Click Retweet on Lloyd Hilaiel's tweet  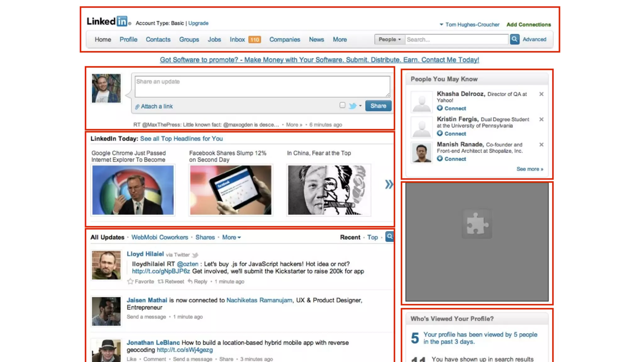171,282
